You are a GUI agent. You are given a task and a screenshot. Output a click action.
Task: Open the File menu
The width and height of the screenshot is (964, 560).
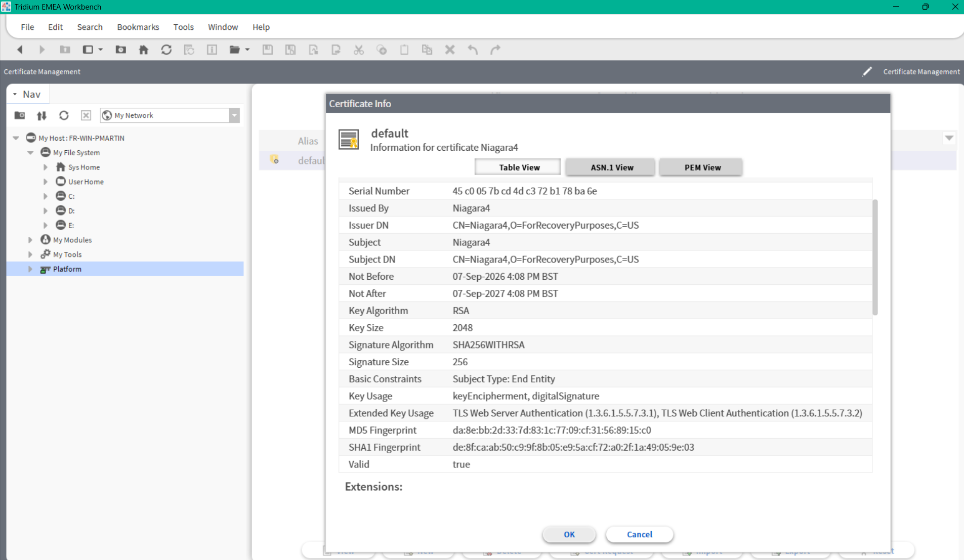[x=27, y=27]
